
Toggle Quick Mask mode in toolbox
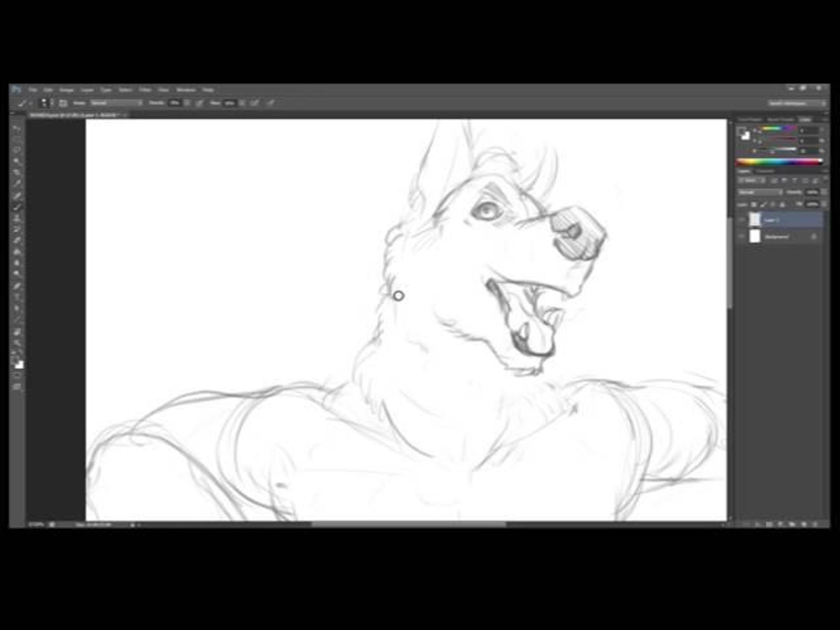17,376
